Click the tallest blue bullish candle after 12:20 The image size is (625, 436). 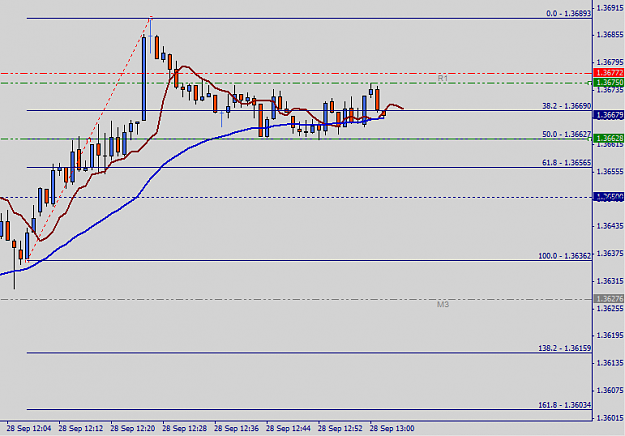click(144, 79)
